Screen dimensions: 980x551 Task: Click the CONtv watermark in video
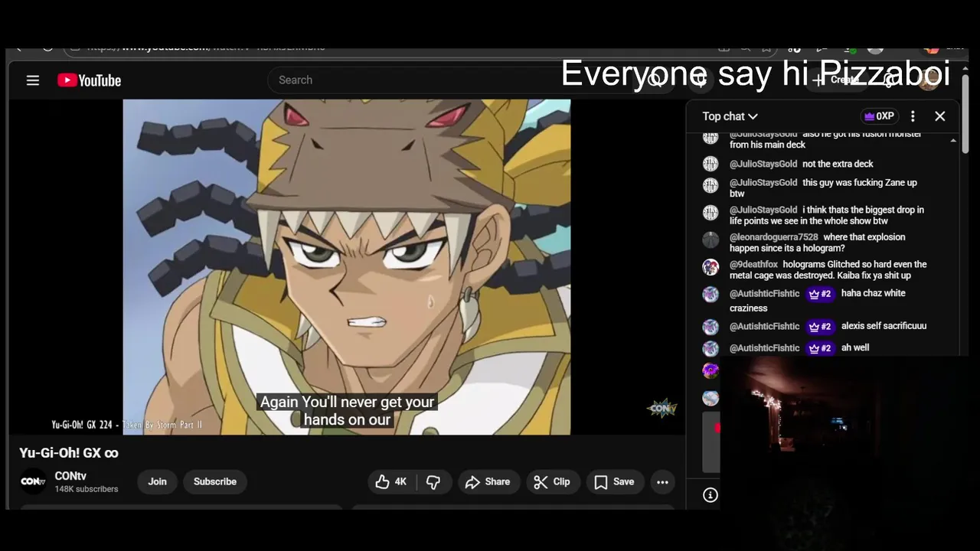point(662,408)
